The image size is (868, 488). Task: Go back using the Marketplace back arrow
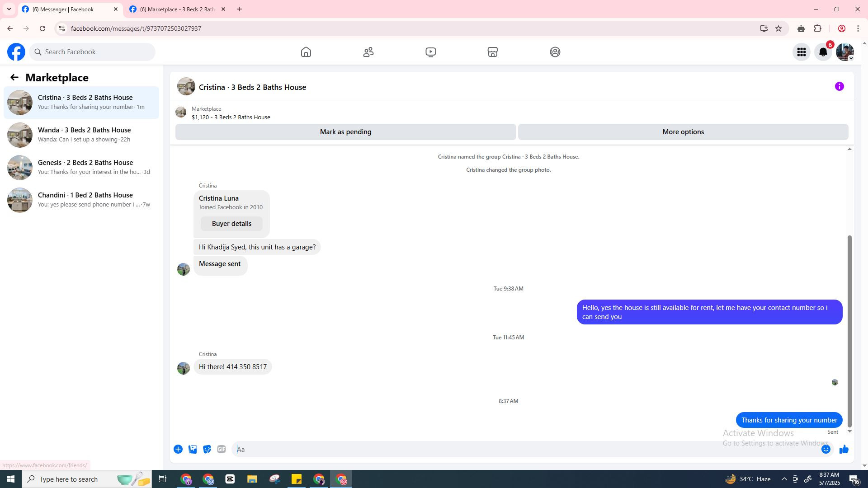pyautogui.click(x=14, y=77)
